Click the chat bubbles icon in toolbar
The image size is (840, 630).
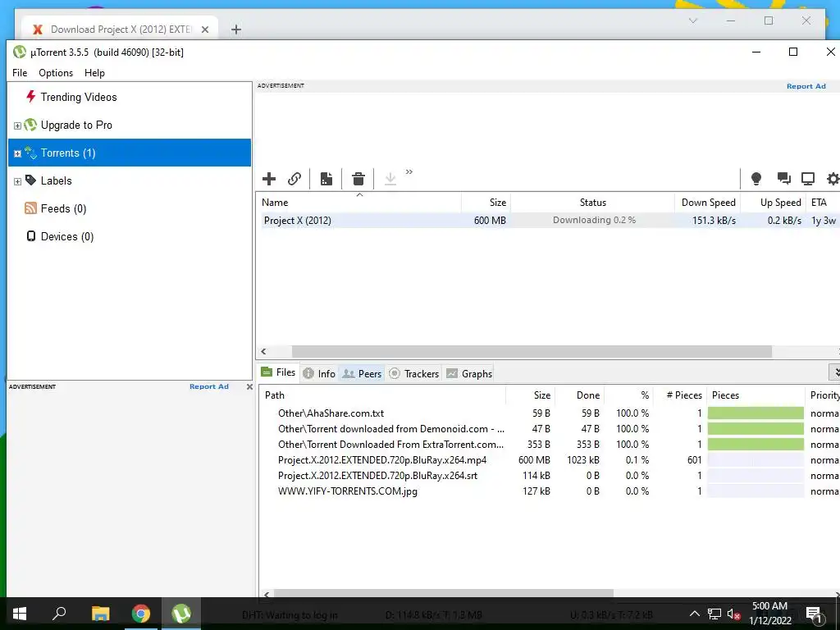(x=783, y=178)
